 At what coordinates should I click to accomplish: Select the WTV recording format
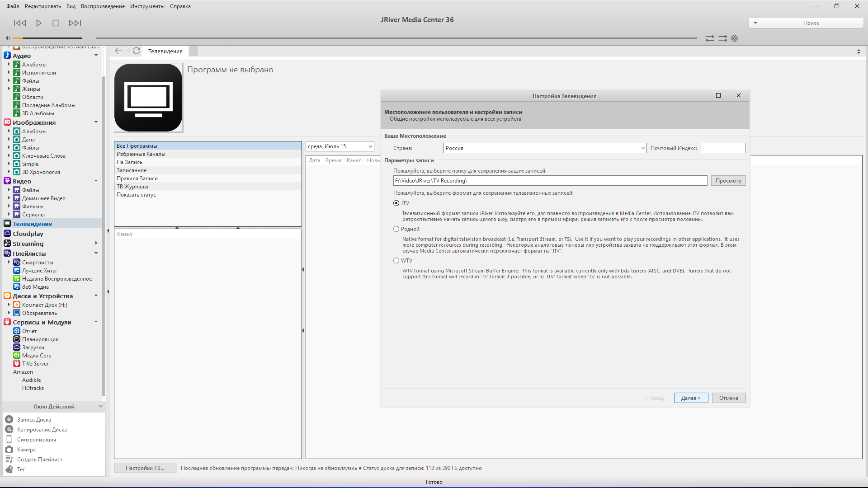point(396,261)
